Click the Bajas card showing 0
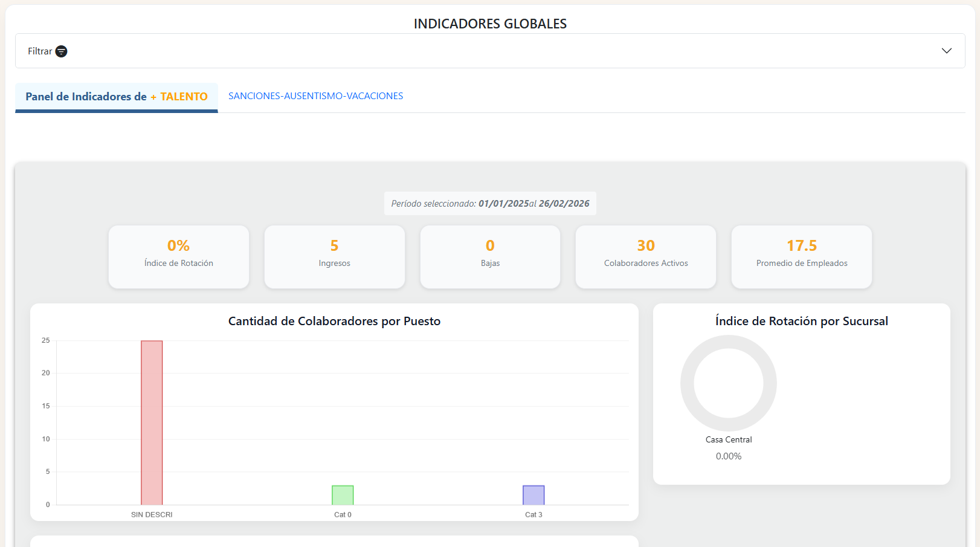This screenshot has height=547, width=980. click(x=490, y=256)
